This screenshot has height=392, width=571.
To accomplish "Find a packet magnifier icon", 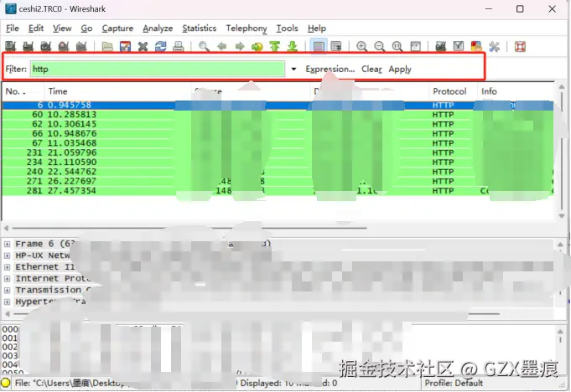I will tap(204, 46).
